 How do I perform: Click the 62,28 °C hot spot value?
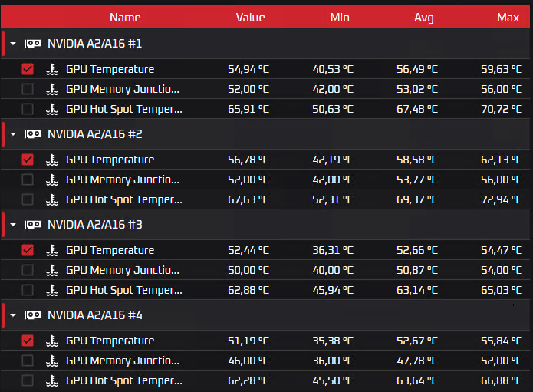[248, 380]
